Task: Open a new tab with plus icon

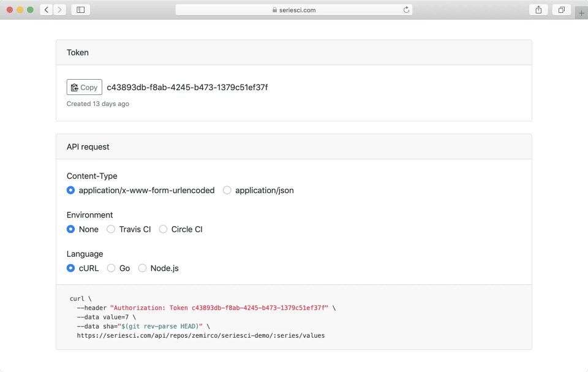Action: [x=581, y=12]
